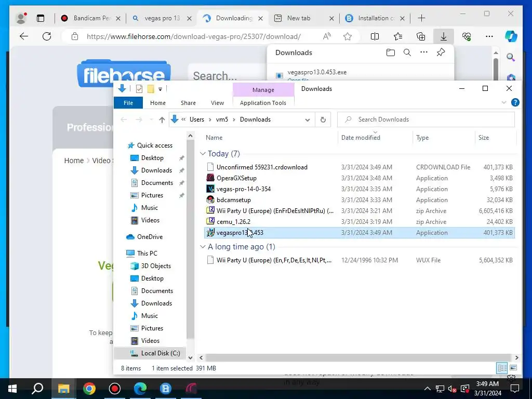Image resolution: width=532 pixels, height=399 pixels.
Task: Open Explorer help question mark icon
Action: click(515, 102)
